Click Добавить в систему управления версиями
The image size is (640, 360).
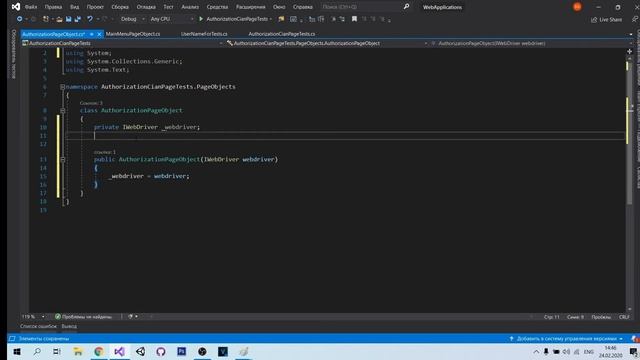[x=567, y=339]
